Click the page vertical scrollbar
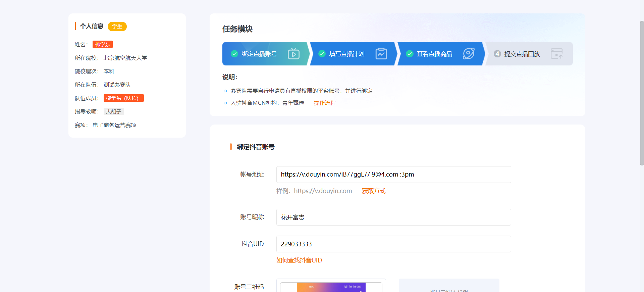Image resolution: width=644 pixels, height=292 pixels. click(x=642, y=93)
